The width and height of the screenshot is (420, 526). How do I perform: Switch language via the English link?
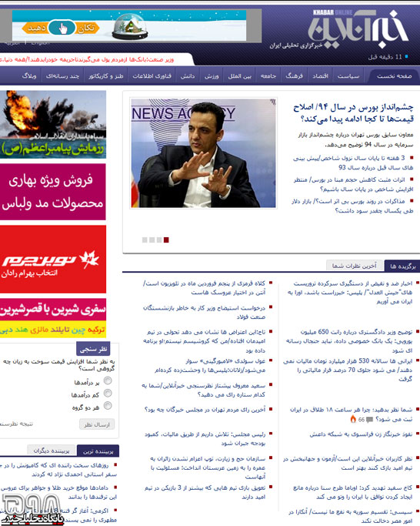click(40, 43)
